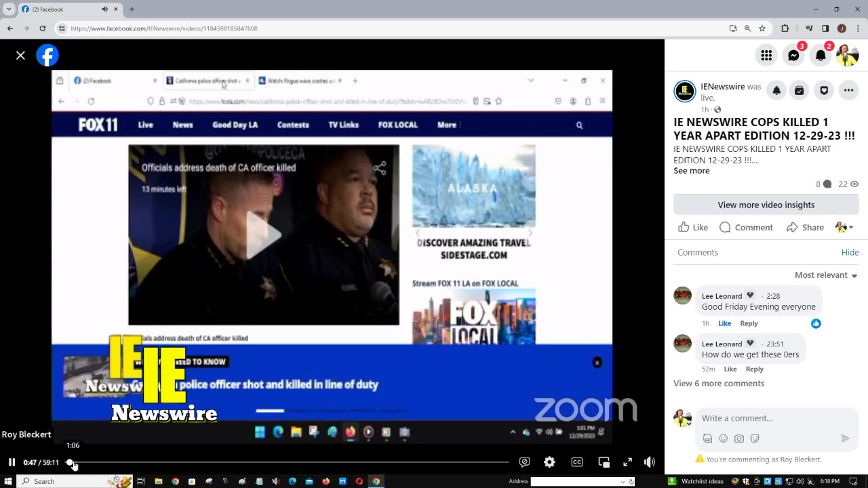Open the commenting-as profile dropdown
The height and width of the screenshot is (488, 868).
coord(844,227)
